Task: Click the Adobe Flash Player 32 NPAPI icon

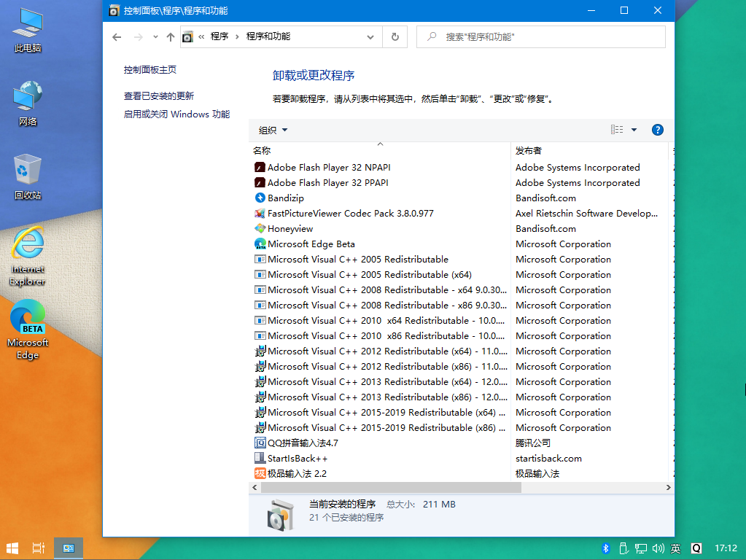Action: pyautogui.click(x=260, y=168)
